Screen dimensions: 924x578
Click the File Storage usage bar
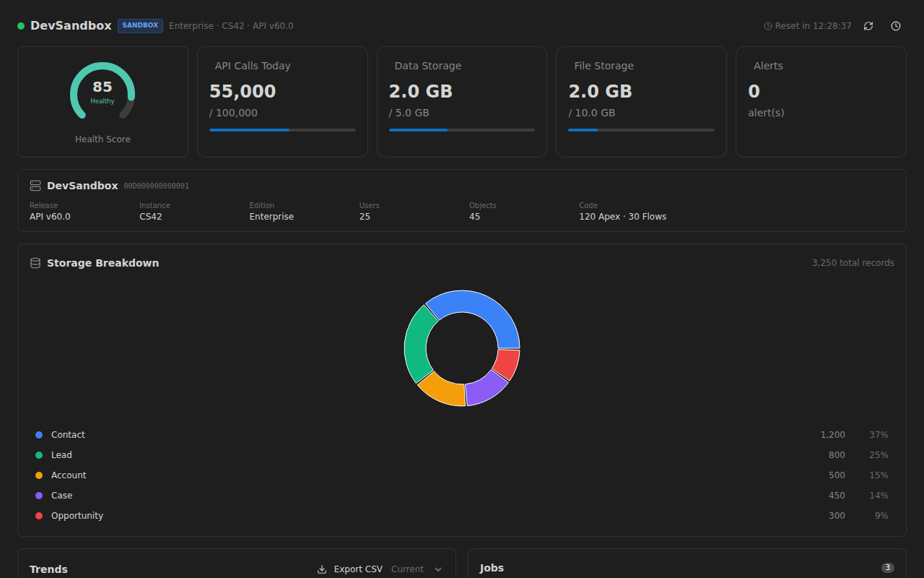641,130
